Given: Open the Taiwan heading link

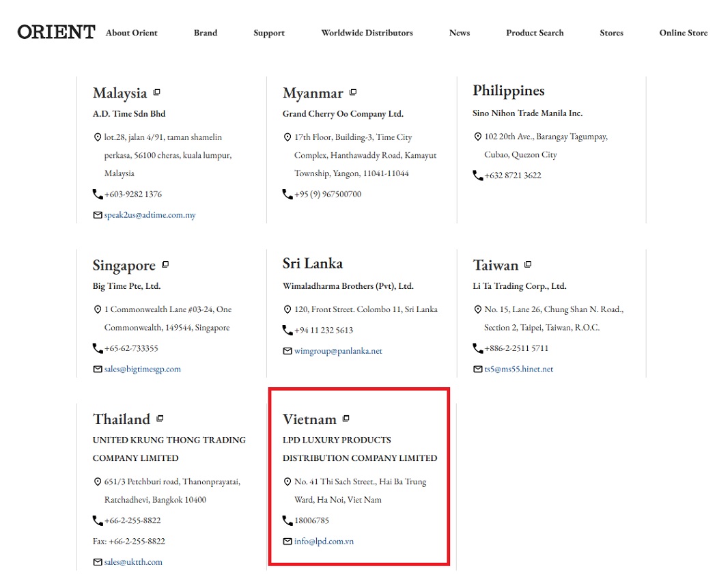Looking at the screenshot, I should point(496,265).
